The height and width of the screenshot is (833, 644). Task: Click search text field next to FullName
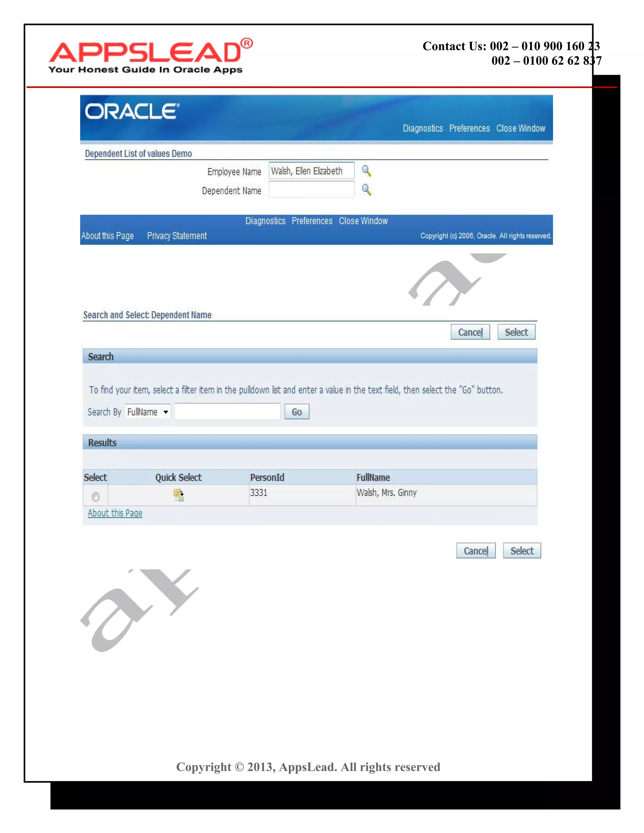[227, 412]
